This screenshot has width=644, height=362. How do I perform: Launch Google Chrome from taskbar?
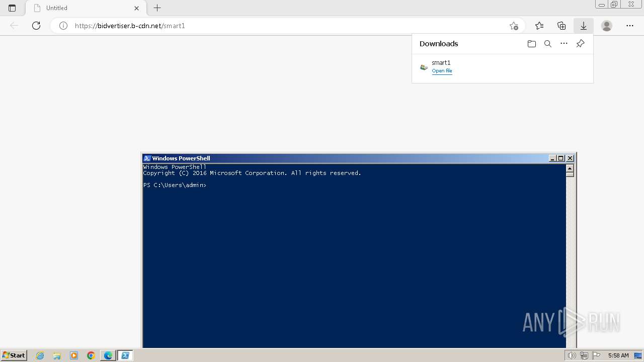(x=91, y=355)
